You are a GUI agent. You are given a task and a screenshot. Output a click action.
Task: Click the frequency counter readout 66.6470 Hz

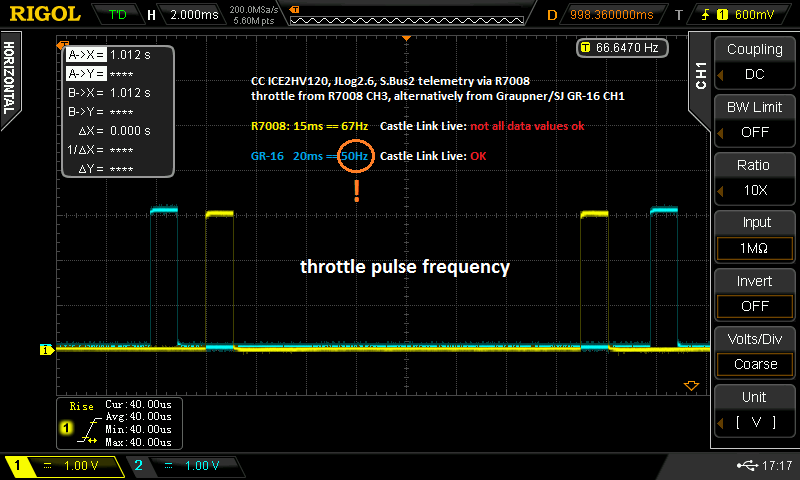tap(620, 47)
